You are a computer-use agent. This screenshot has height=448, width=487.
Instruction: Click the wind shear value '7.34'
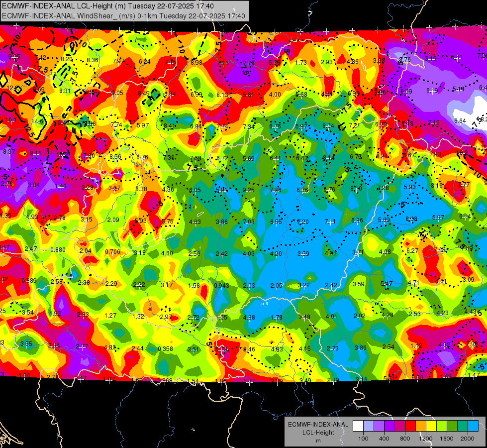tap(249, 126)
